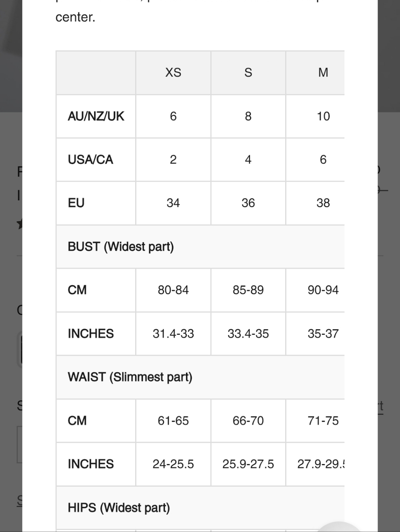Open the round floating chat bubble
Image resolution: width=400 pixels, height=532 pixels.
click(339, 527)
